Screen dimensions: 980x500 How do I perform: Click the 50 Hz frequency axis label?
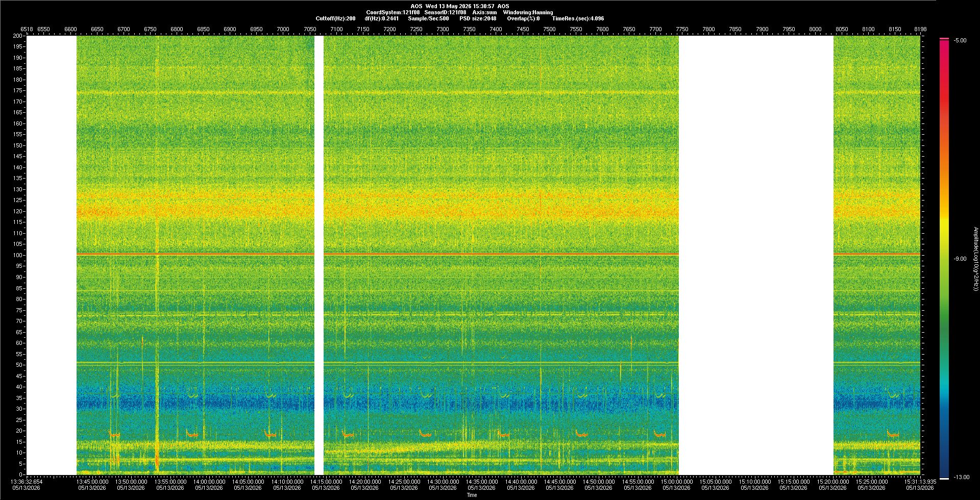(x=19, y=365)
